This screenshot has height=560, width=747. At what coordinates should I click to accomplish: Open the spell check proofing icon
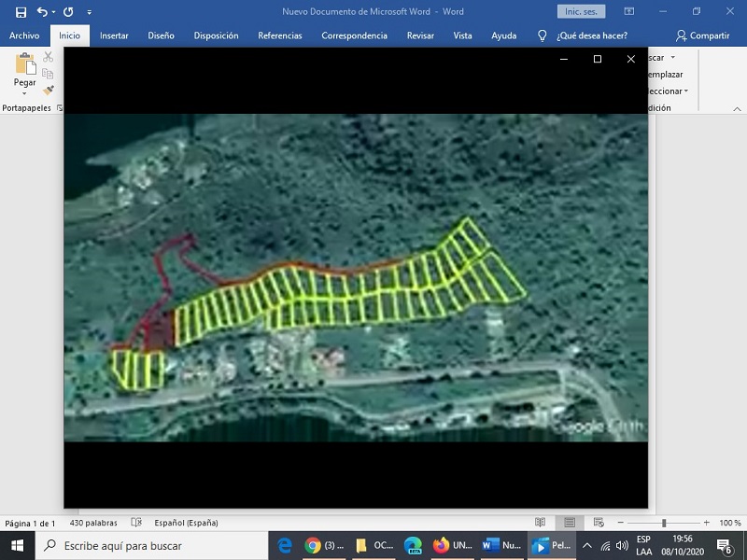pyautogui.click(x=136, y=523)
